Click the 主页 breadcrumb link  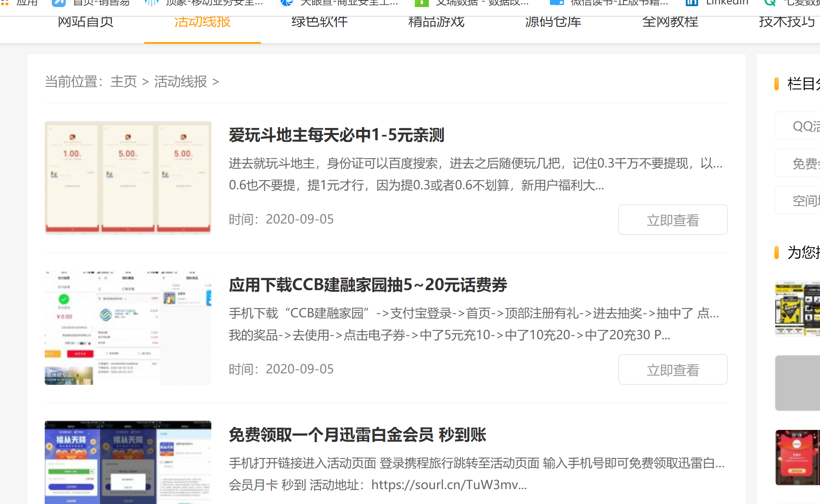pyautogui.click(x=124, y=82)
